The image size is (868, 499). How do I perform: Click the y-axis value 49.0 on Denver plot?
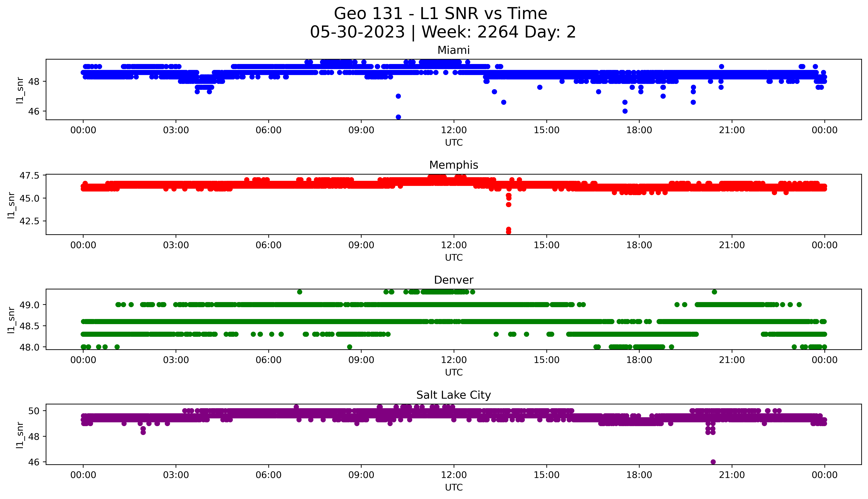(x=29, y=305)
